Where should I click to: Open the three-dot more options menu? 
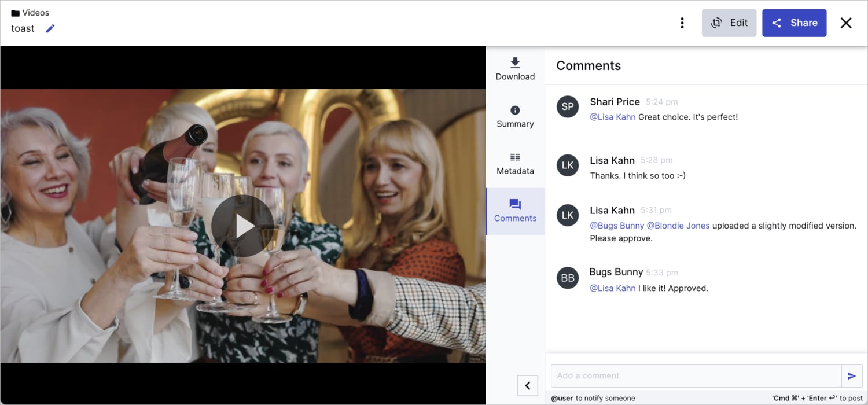[682, 23]
